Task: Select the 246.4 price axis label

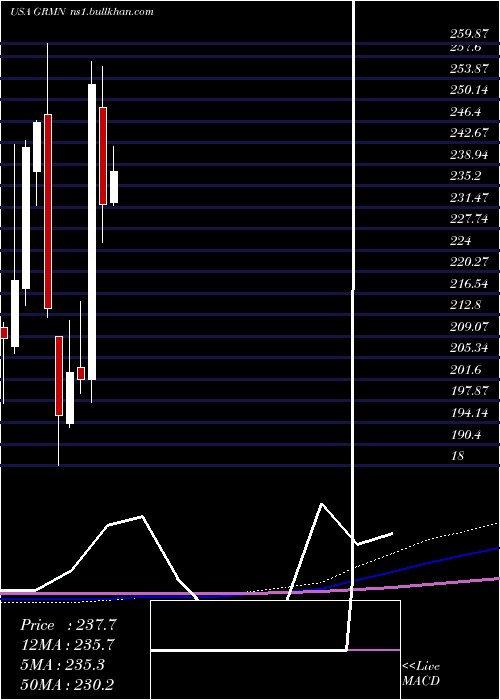Action: tap(466, 112)
